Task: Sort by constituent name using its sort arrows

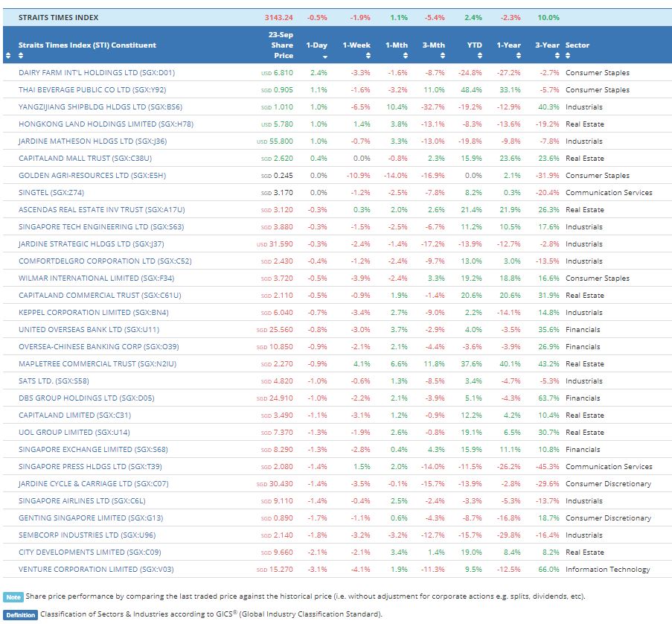Action: click(x=21, y=56)
